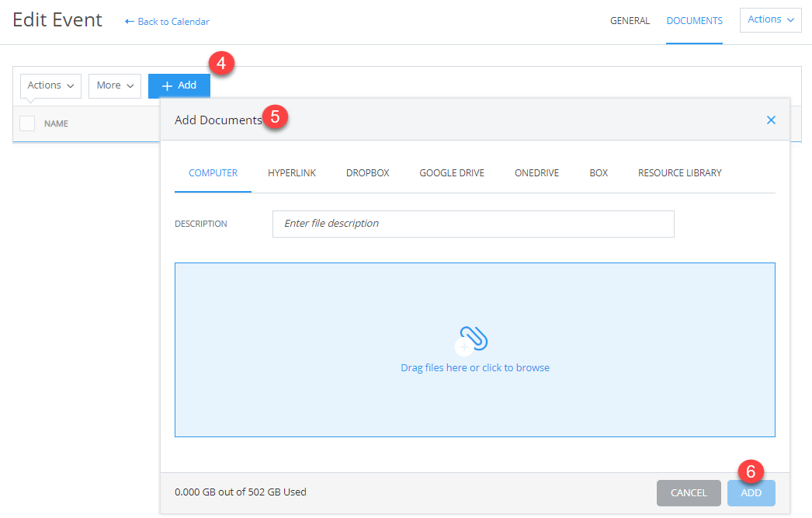Click the DESCRIPTION field label
The height and width of the screenshot is (518, 812).
click(201, 224)
